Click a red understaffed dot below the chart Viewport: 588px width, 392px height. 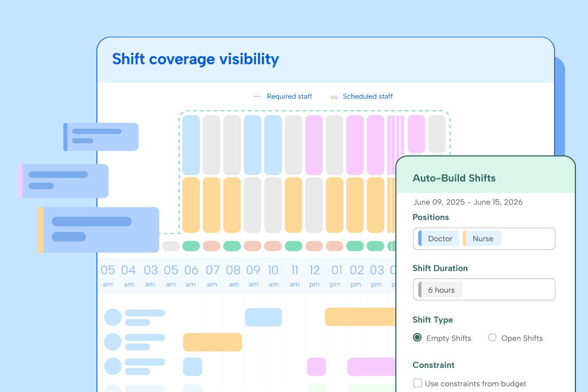coord(212,246)
